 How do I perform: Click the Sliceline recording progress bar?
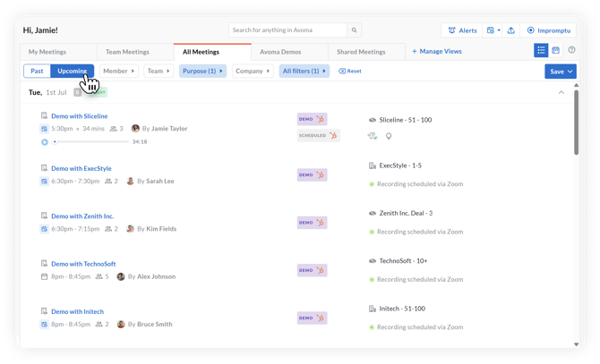[91, 141]
